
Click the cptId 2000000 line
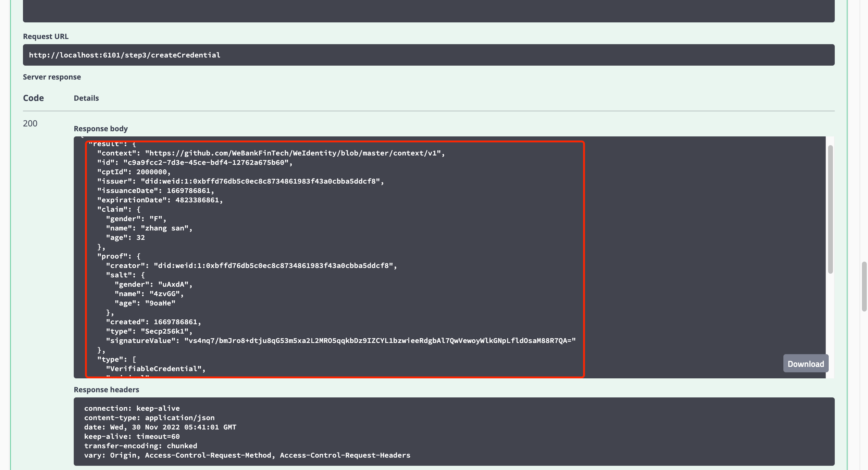[x=134, y=172]
